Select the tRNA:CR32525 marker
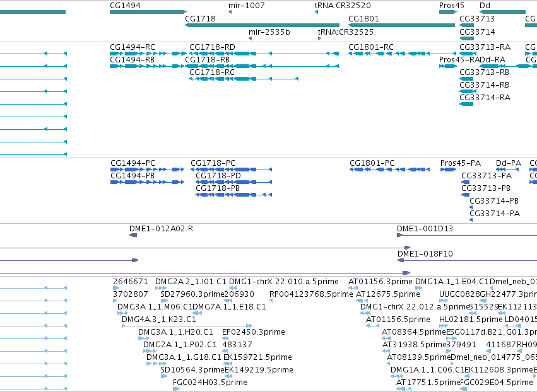The height and width of the screenshot is (392, 537). click(x=319, y=38)
